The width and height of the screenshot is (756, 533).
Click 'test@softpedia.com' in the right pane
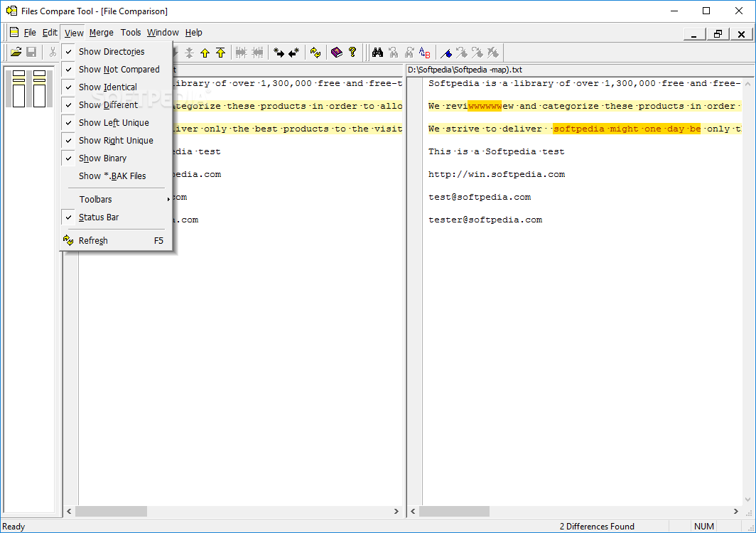pyautogui.click(x=480, y=197)
